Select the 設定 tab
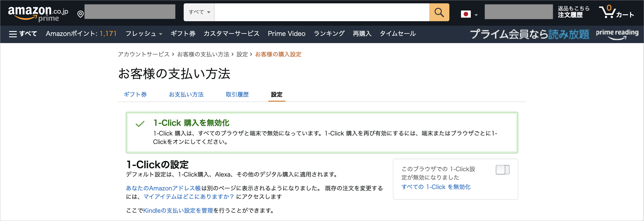Image resolution: width=644 pixels, height=221 pixels. [x=277, y=94]
